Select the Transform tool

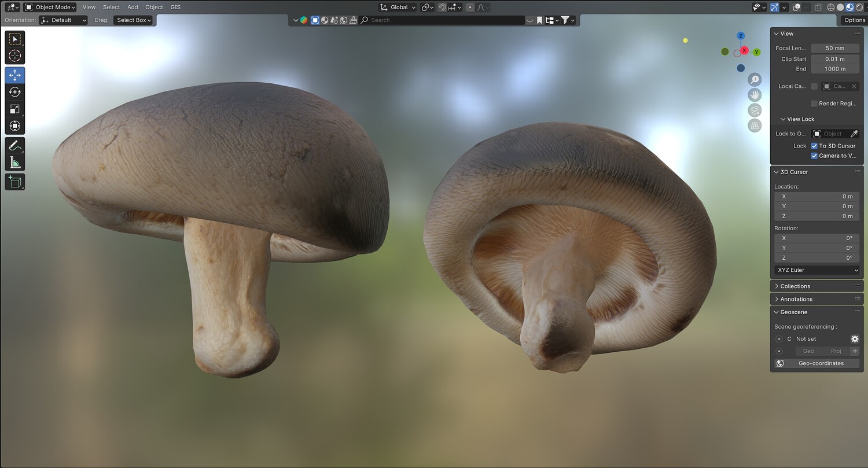coord(15,126)
